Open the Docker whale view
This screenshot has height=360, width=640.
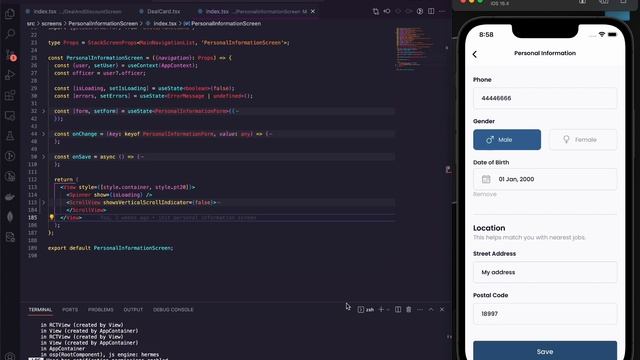(10, 197)
